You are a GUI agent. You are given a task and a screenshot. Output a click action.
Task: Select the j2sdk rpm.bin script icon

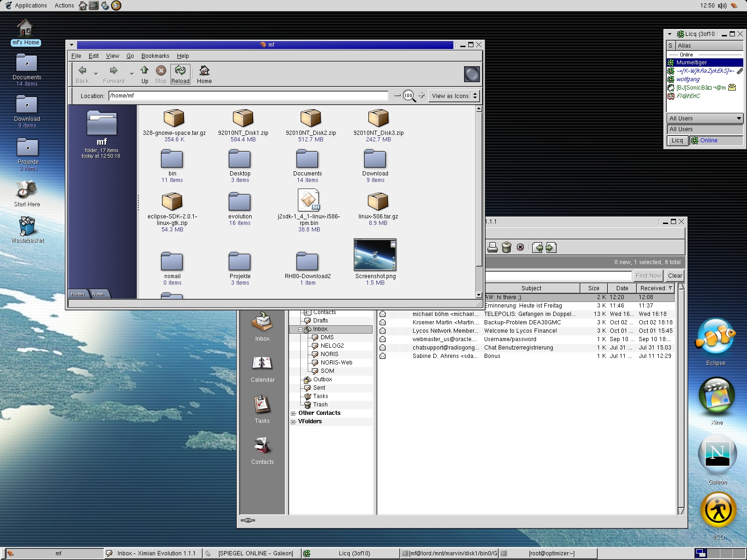309,200
